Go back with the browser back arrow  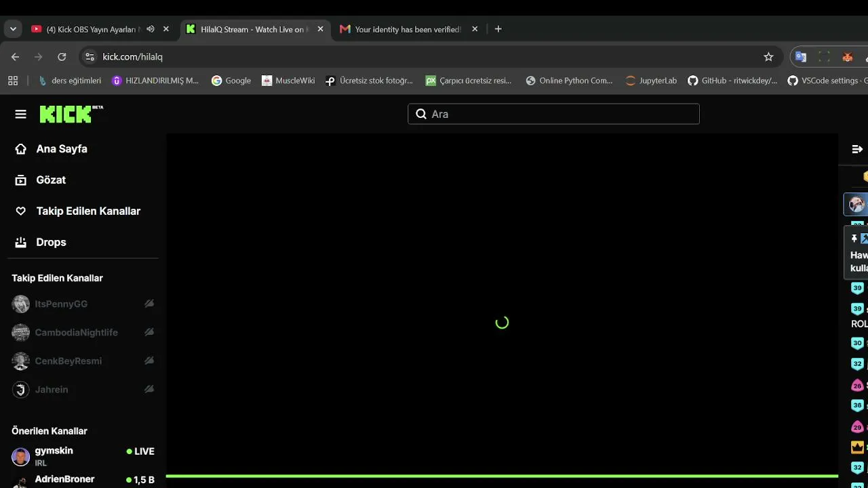click(x=16, y=57)
